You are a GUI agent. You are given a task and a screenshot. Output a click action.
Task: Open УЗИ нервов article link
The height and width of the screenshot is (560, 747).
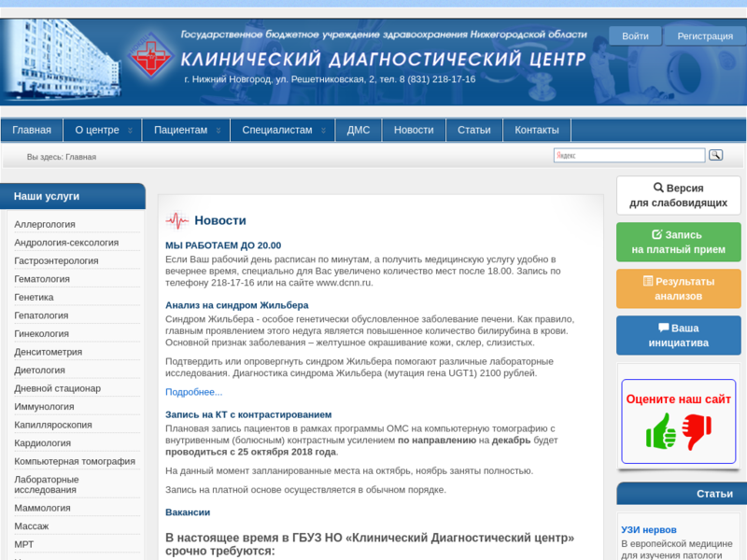point(648,530)
